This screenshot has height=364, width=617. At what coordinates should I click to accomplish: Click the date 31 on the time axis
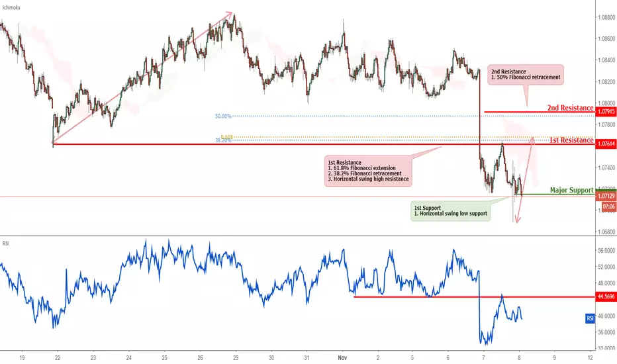[x=307, y=357]
